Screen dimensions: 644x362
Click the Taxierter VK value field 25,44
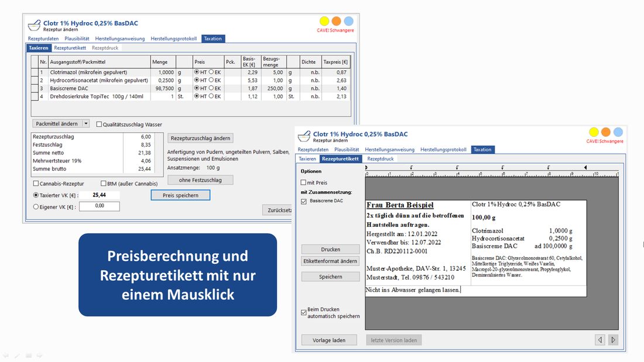pyautogui.click(x=100, y=195)
